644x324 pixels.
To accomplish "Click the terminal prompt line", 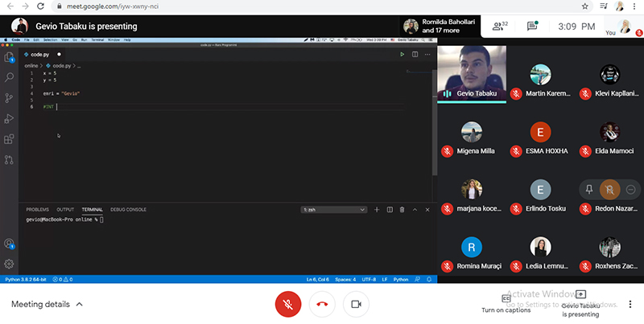I will (64, 219).
